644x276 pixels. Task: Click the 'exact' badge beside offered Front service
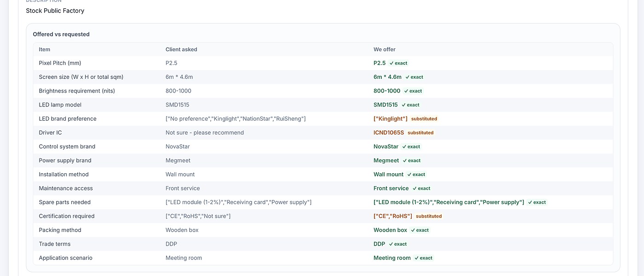point(421,188)
